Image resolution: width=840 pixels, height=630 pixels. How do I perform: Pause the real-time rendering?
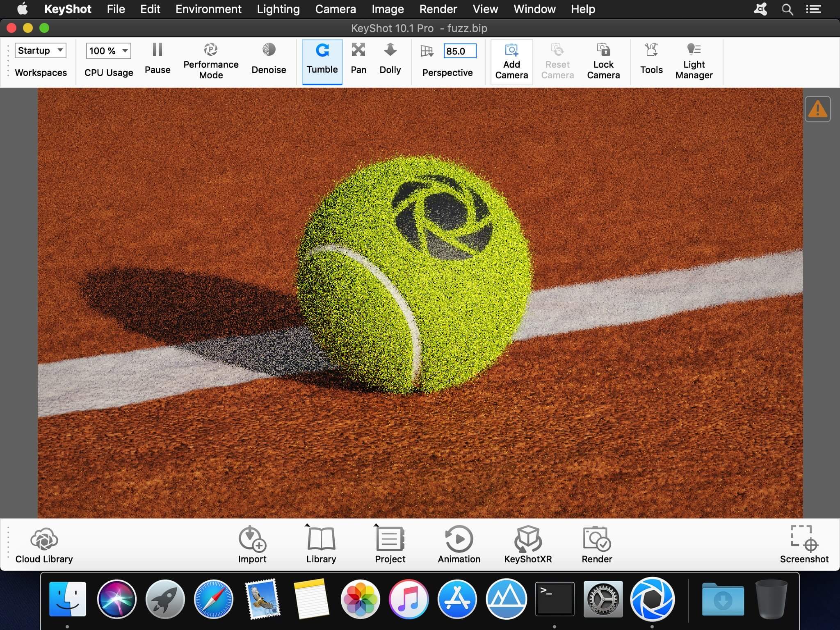point(157,59)
